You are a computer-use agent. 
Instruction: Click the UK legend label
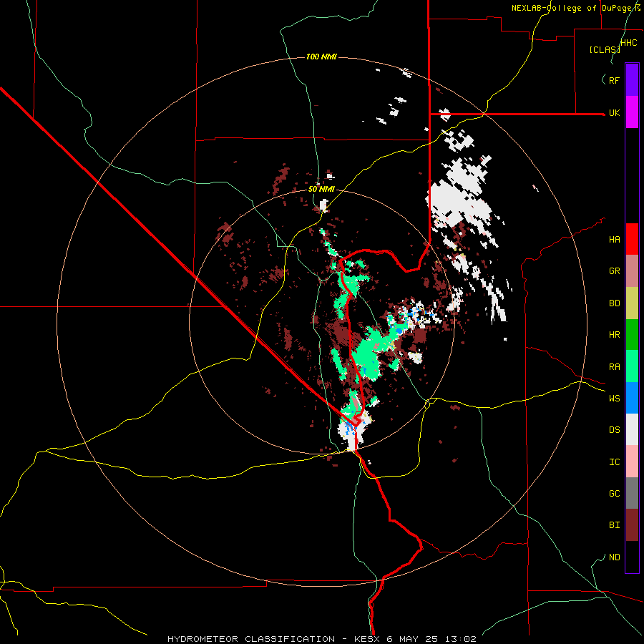tap(615, 113)
